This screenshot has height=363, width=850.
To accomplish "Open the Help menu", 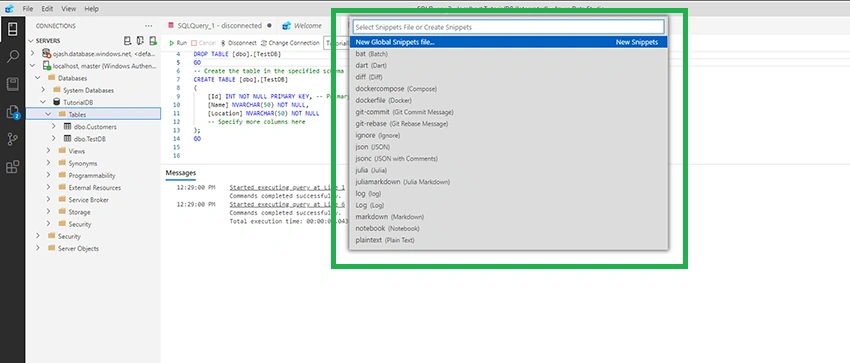I will pyautogui.click(x=92, y=9).
